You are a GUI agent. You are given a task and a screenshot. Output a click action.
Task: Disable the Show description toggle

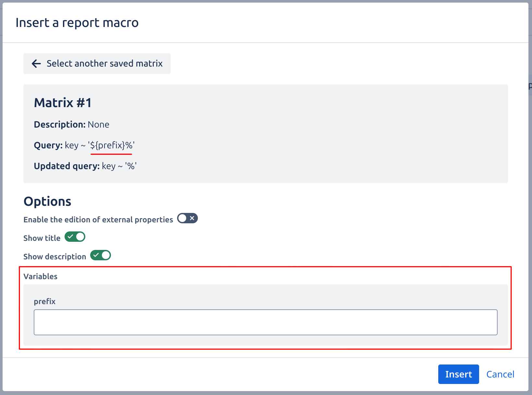tap(101, 255)
